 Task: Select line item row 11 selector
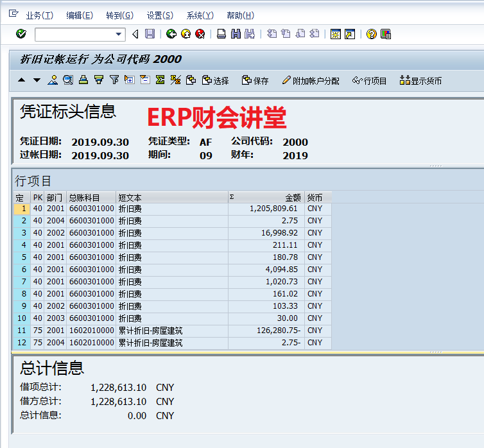point(22,331)
